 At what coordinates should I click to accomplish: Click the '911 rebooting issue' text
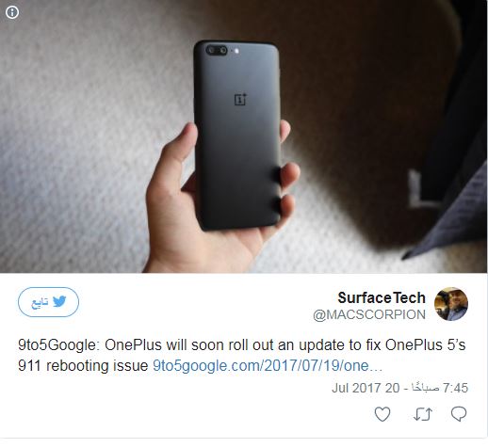pyautogui.click(x=83, y=366)
